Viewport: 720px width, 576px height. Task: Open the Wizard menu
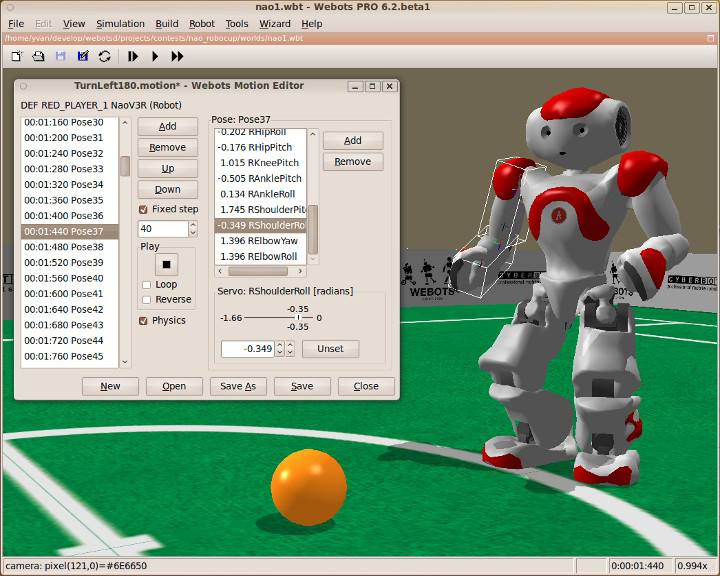click(x=275, y=24)
